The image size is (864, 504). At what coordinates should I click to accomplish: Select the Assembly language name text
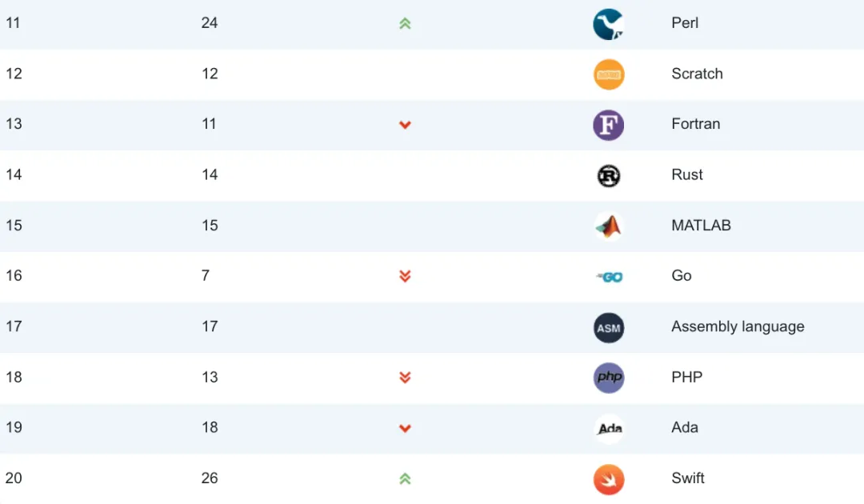738,326
